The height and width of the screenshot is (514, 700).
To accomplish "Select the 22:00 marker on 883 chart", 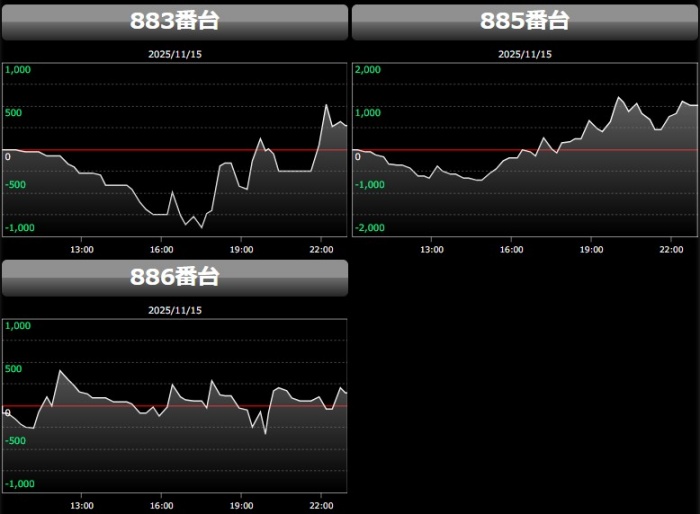I will click(321, 249).
